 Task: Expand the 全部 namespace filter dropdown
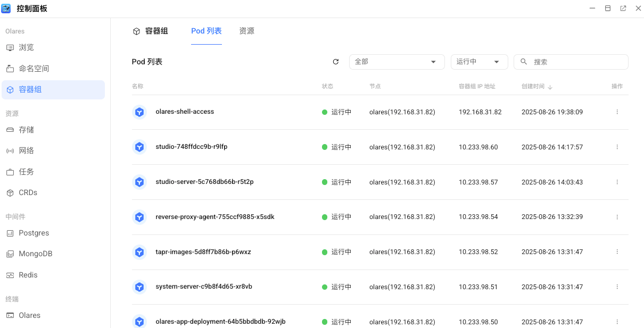pyautogui.click(x=397, y=62)
